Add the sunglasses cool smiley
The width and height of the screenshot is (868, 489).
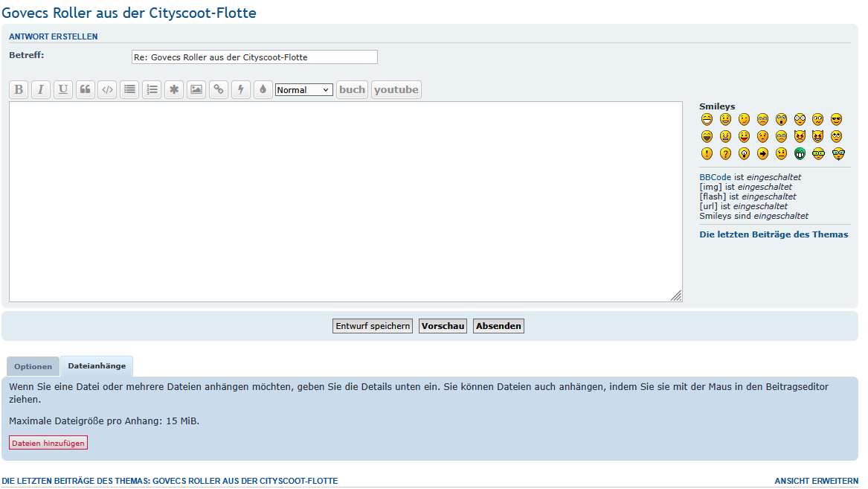[x=837, y=119]
